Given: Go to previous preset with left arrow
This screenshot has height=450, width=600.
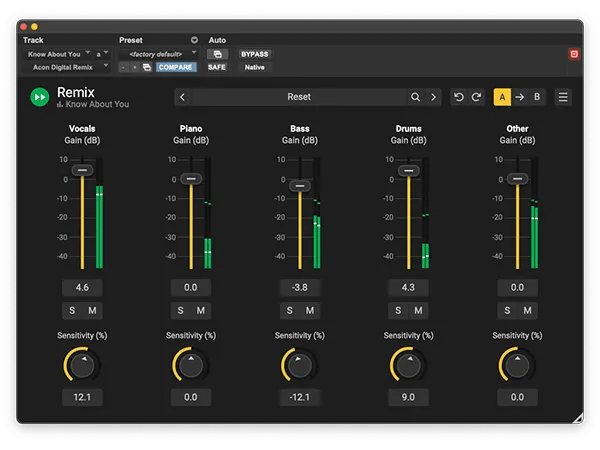Looking at the screenshot, I should tap(183, 97).
